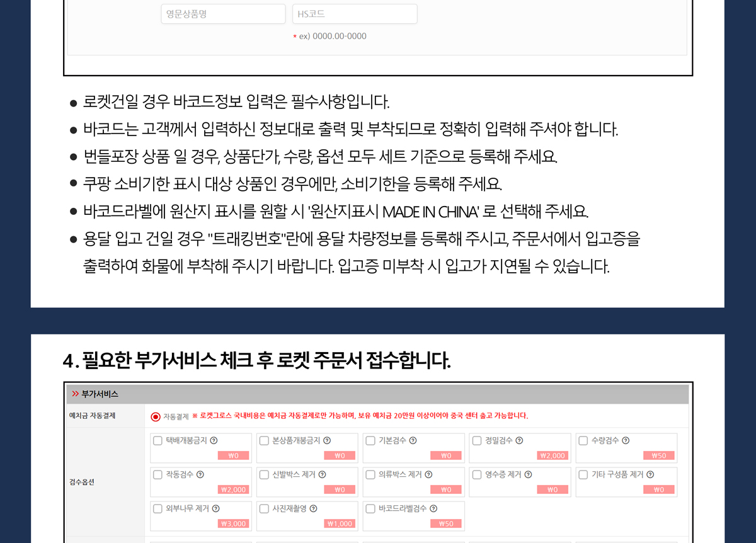Tick the 신발박스 제거 checkbox
Image resolution: width=756 pixels, height=543 pixels.
click(x=264, y=474)
